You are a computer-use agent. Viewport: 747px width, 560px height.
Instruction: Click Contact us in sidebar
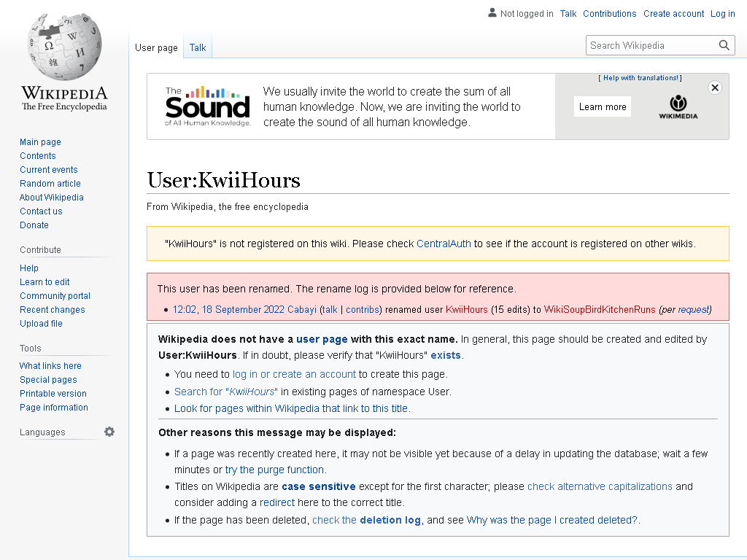[x=41, y=211]
